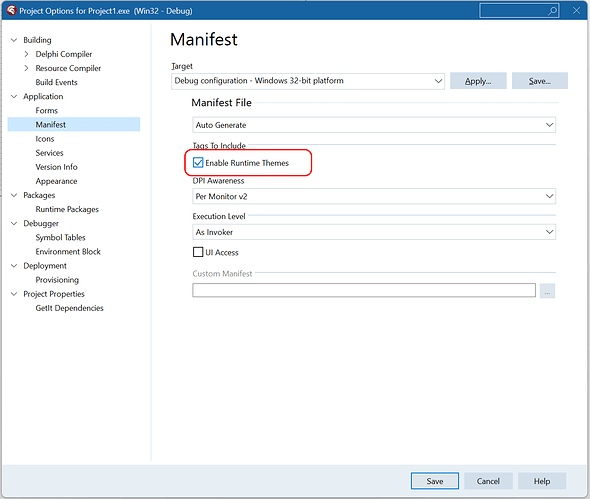Open the Target configuration dropdown

308,81
